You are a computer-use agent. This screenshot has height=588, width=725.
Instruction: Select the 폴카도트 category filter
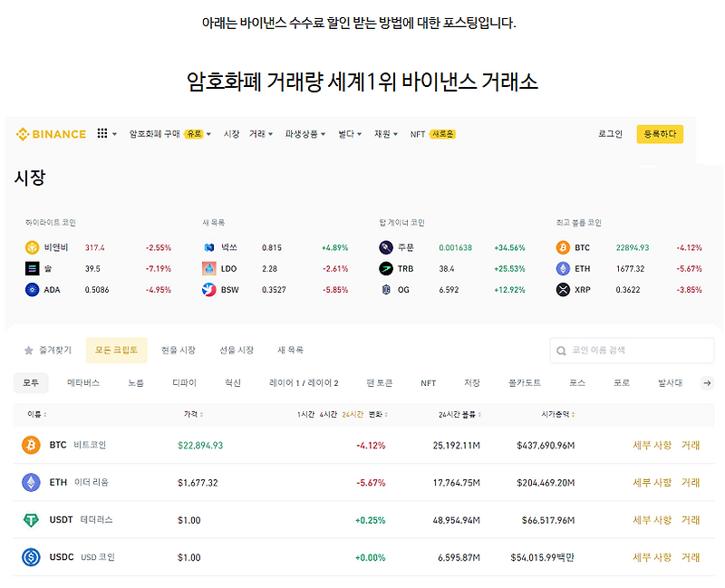525,383
